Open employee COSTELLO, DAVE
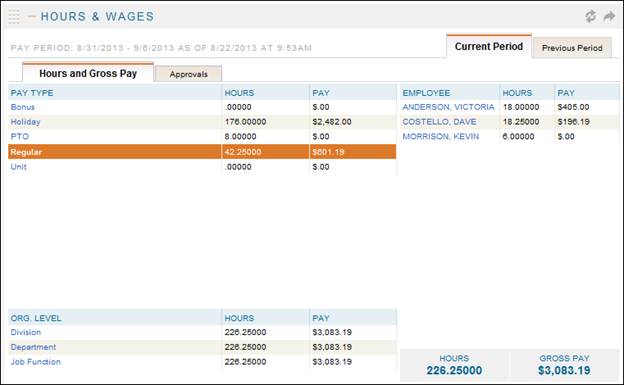Viewport: 624px width, 385px height. (439, 122)
